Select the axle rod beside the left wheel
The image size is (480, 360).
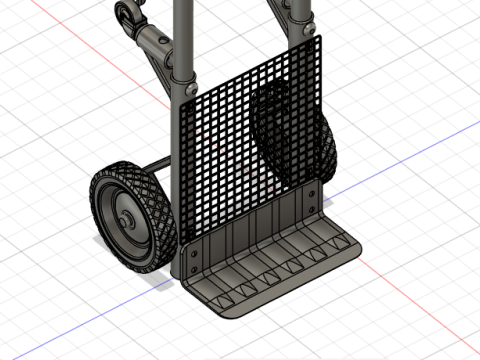pos(158,165)
